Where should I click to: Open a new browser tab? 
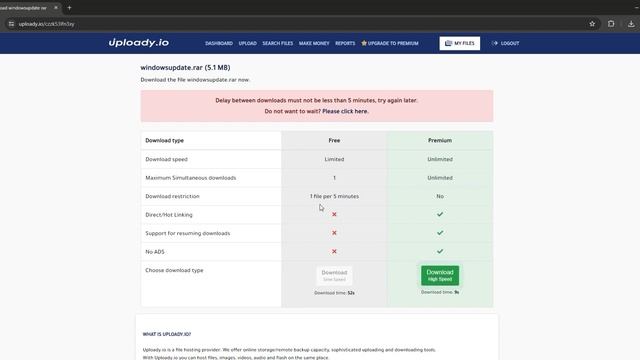(x=69, y=8)
